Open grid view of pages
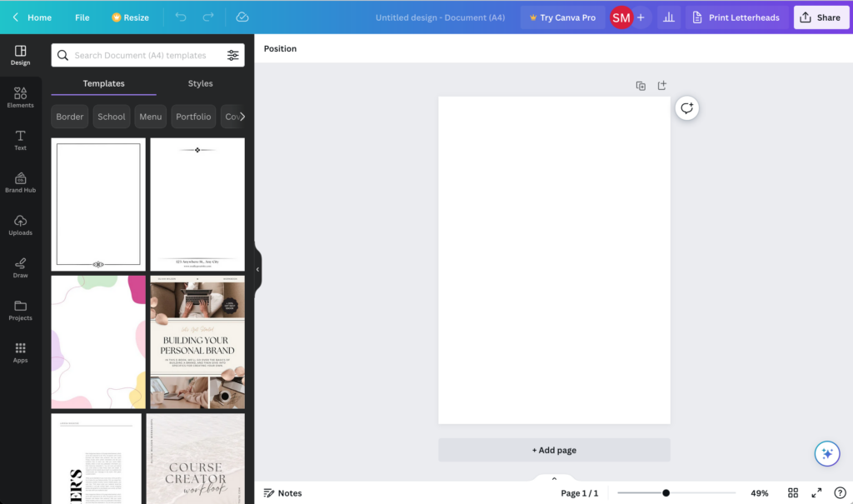Viewport: 853px width, 504px height. click(793, 492)
